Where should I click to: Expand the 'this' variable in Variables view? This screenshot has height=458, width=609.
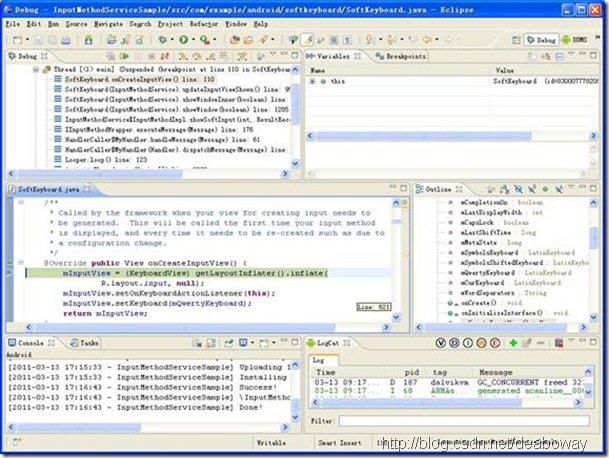[312, 82]
